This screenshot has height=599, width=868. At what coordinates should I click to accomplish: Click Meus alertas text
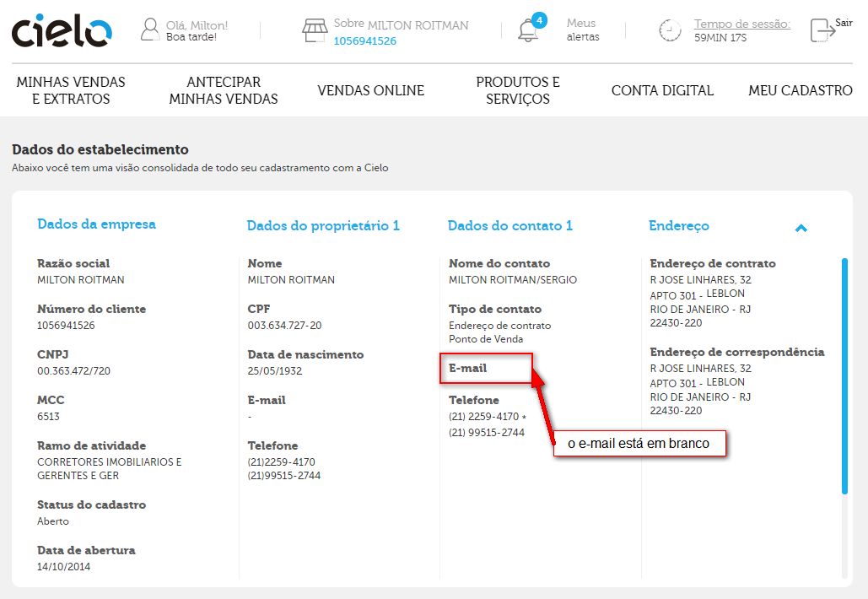[582, 30]
